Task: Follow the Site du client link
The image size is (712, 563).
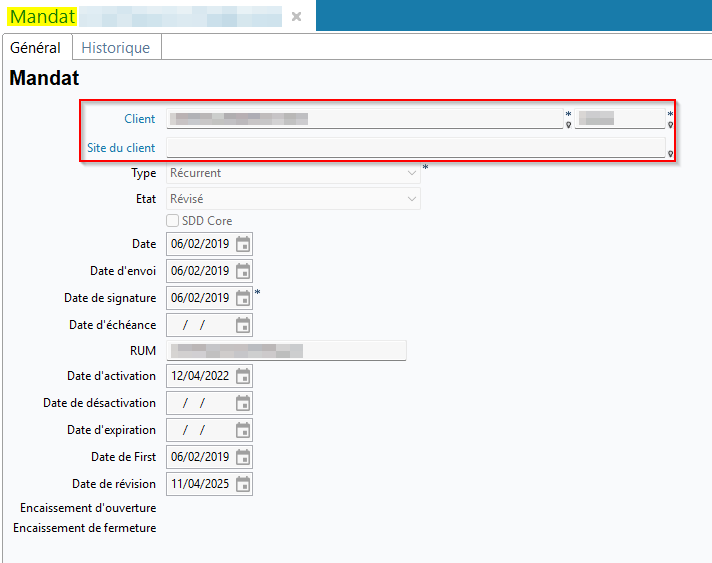Action: (x=121, y=148)
